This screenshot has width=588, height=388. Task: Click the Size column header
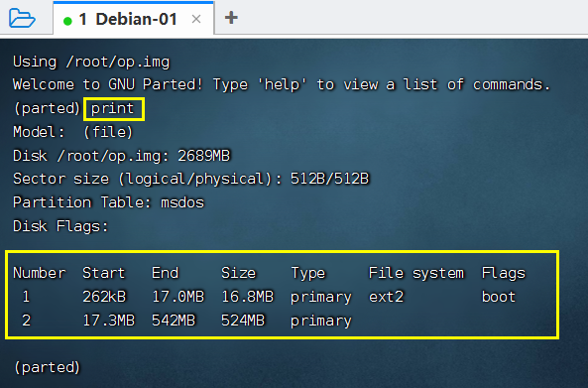pos(239,273)
